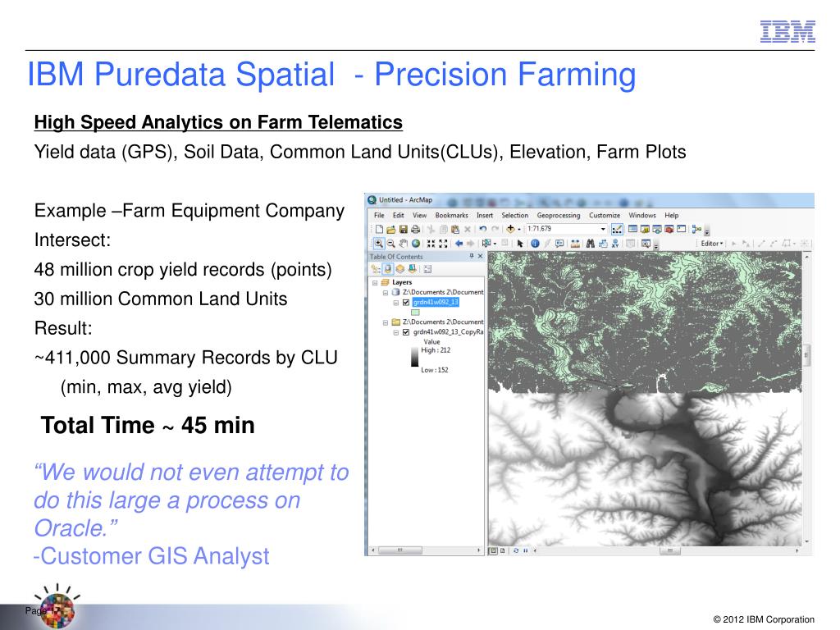This screenshot has height=630, width=840.
Task: Open the Selection menu
Action: point(515,216)
